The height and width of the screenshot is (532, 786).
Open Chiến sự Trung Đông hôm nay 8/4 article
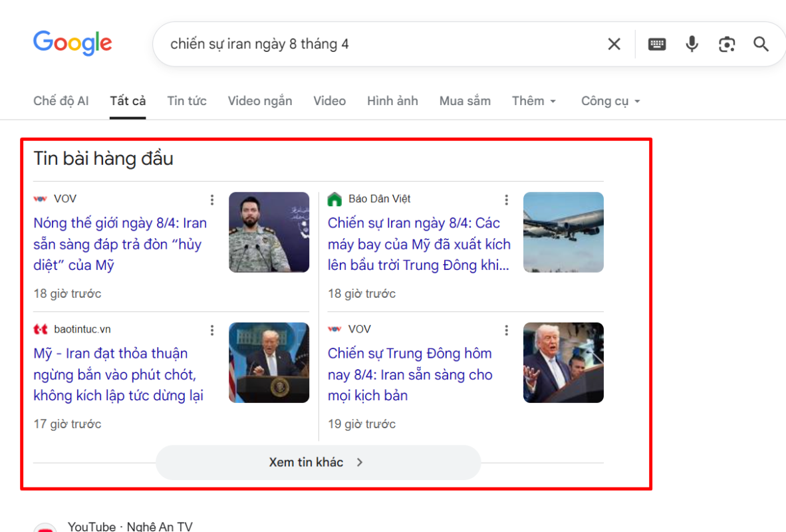(410, 374)
